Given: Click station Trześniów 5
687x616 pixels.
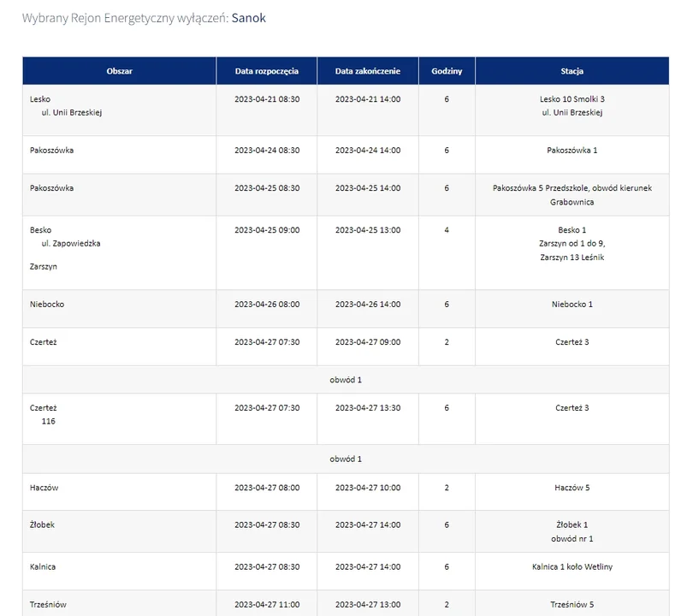Looking at the screenshot, I should click(572, 605).
